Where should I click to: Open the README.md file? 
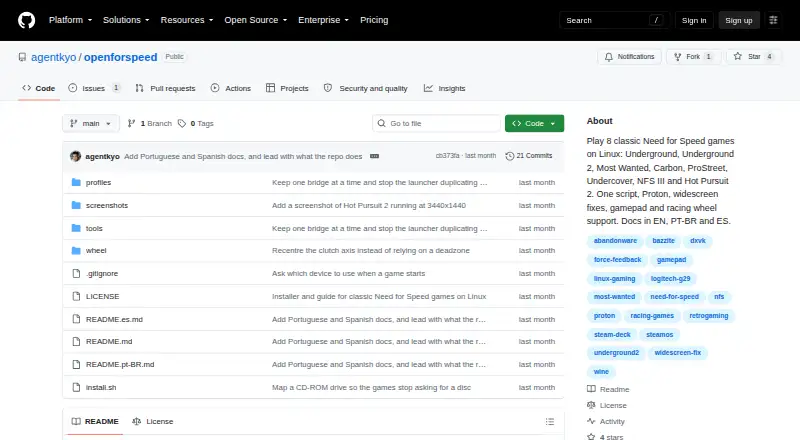tap(109, 341)
